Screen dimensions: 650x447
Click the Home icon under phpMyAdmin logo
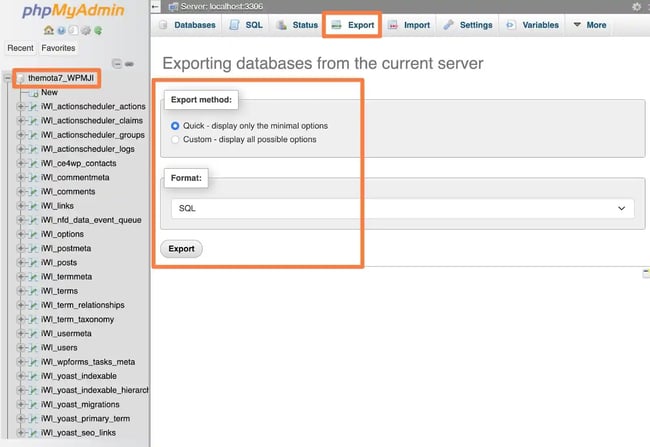(49, 30)
